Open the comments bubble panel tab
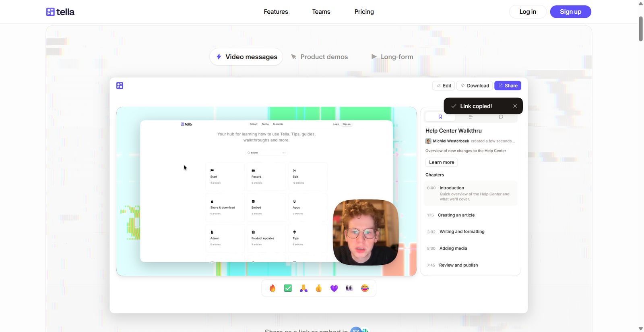 pyautogui.click(x=501, y=117)
